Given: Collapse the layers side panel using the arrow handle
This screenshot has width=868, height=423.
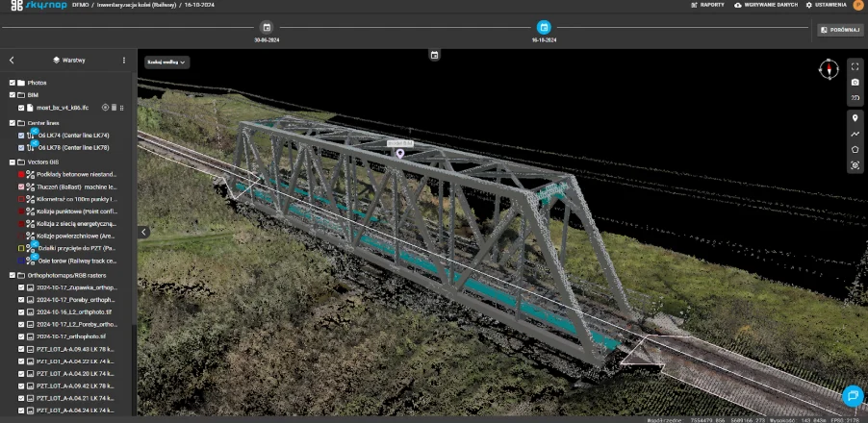Looking at the screenshot, I should pos(143,232).
